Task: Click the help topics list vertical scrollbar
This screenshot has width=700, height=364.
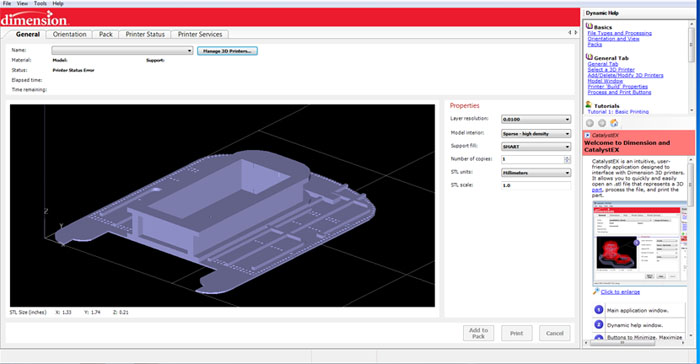Action: 692,67
